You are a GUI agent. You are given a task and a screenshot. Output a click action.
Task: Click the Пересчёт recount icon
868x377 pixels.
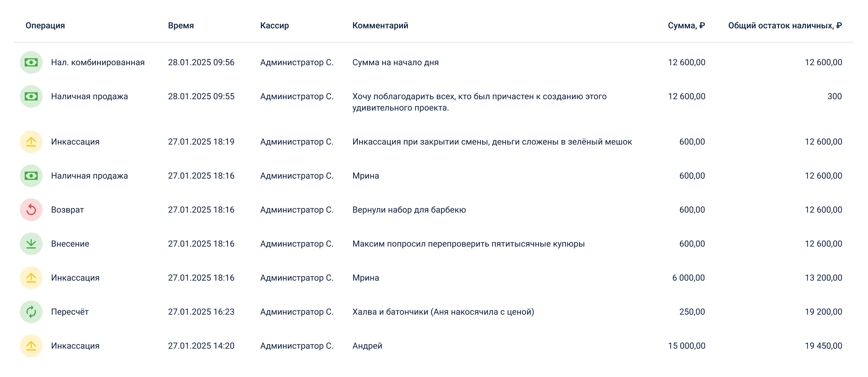click(x=31, y=312)
